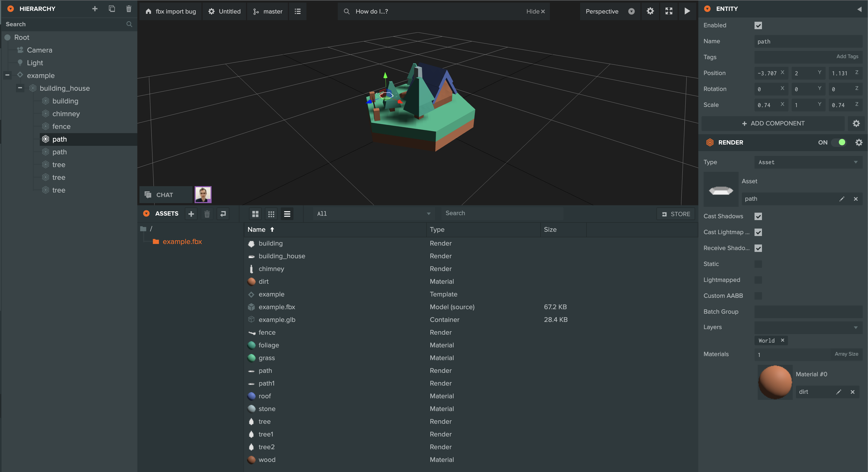Open the asset STORE
The width and height of the screenshot is (868, 472).
click(x=676, y=214)
